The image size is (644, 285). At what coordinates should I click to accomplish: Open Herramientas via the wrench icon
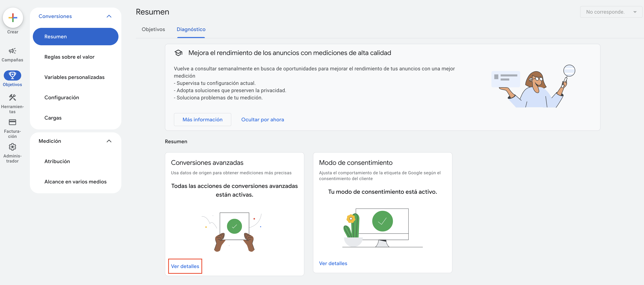[x=12, y=97]
